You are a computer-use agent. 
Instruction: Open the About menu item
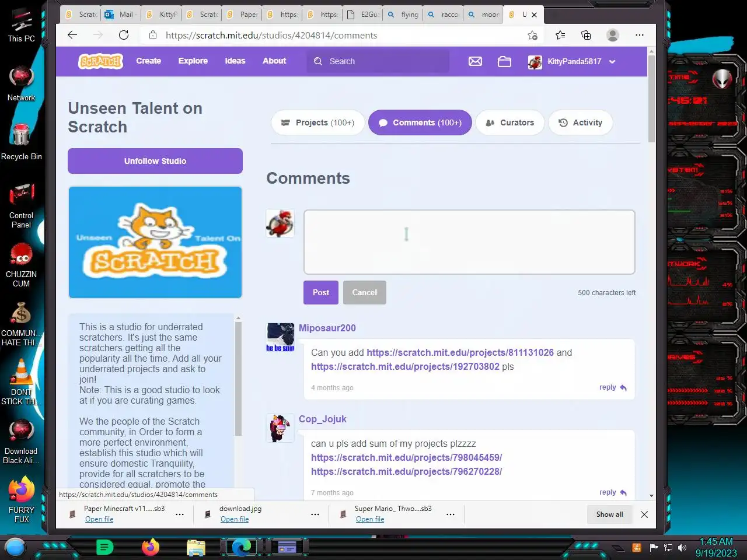tap(274, 61)
